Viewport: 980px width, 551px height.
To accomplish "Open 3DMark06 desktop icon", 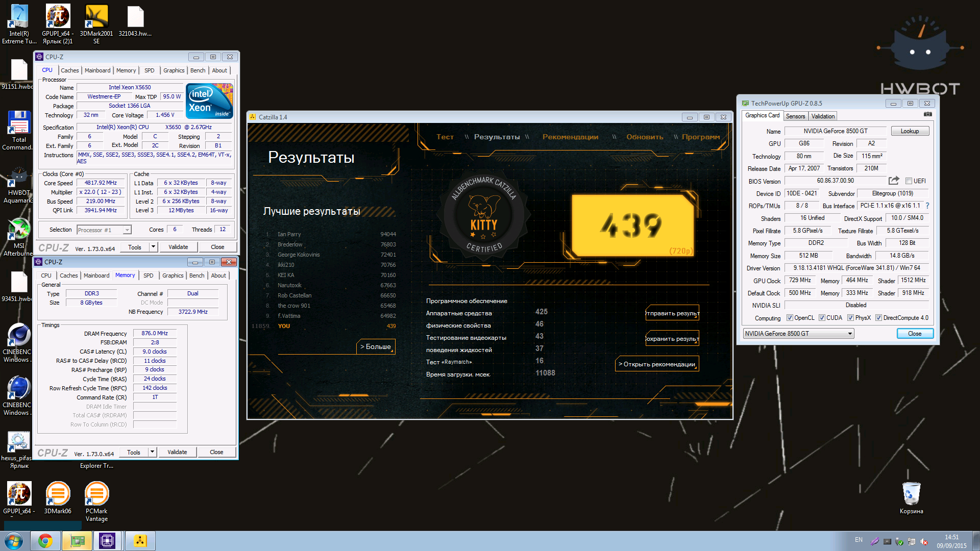I will click(58, 497).
